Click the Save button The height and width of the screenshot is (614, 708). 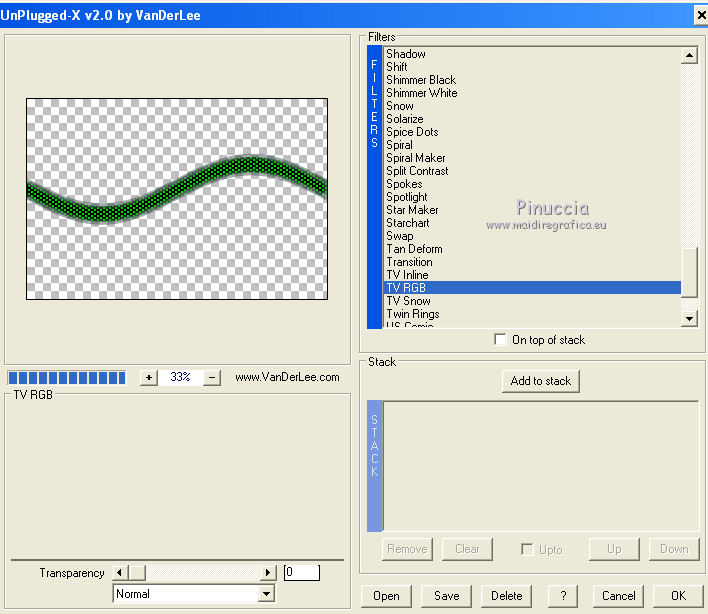[446, 596]
